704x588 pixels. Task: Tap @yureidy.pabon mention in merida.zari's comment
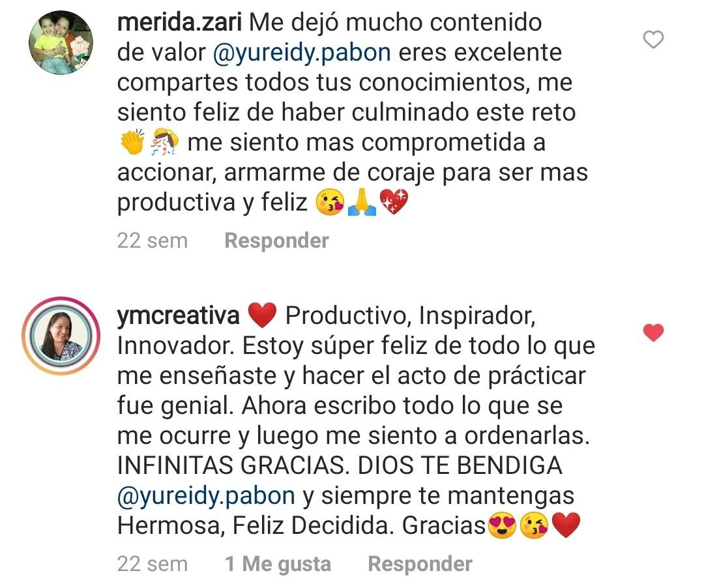click(x=302, y=53)
